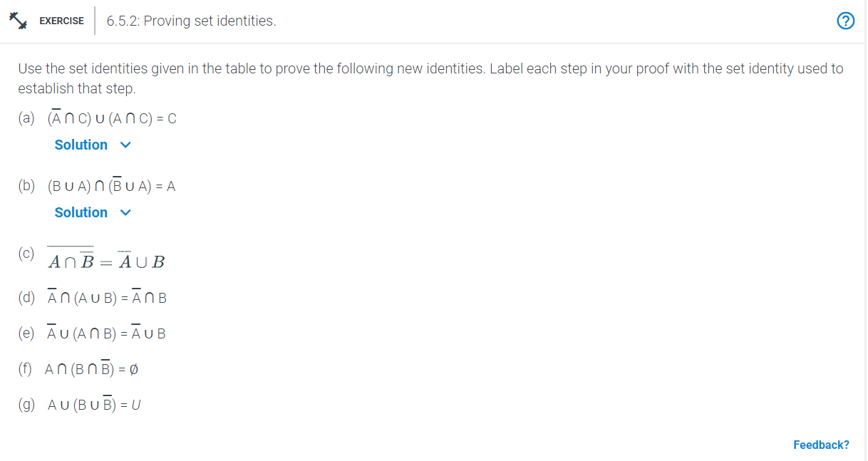The width and height of the screenshot is (868, 461).
Task: Click the Feedback? link
Action: click(821, 445)
